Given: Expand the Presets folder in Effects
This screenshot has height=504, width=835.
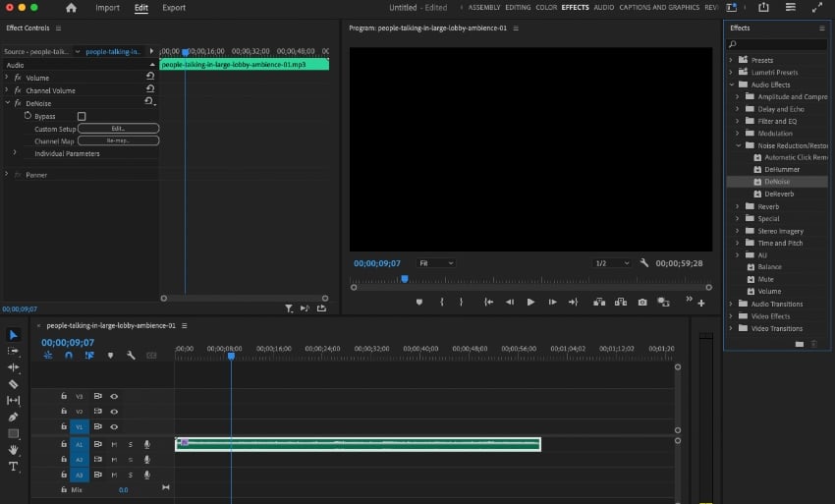Looking at the screenshot, I should click(731, 60).
